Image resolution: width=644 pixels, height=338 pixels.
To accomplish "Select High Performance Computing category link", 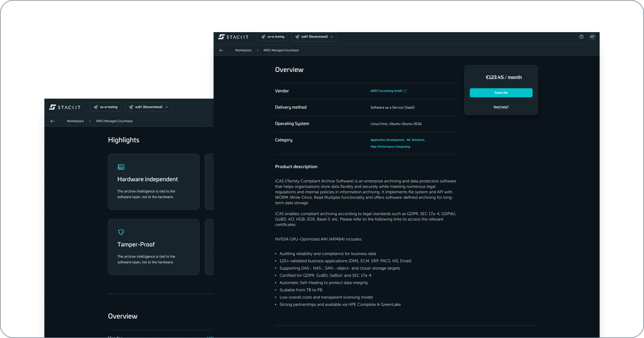I will (x=390, y=147).
